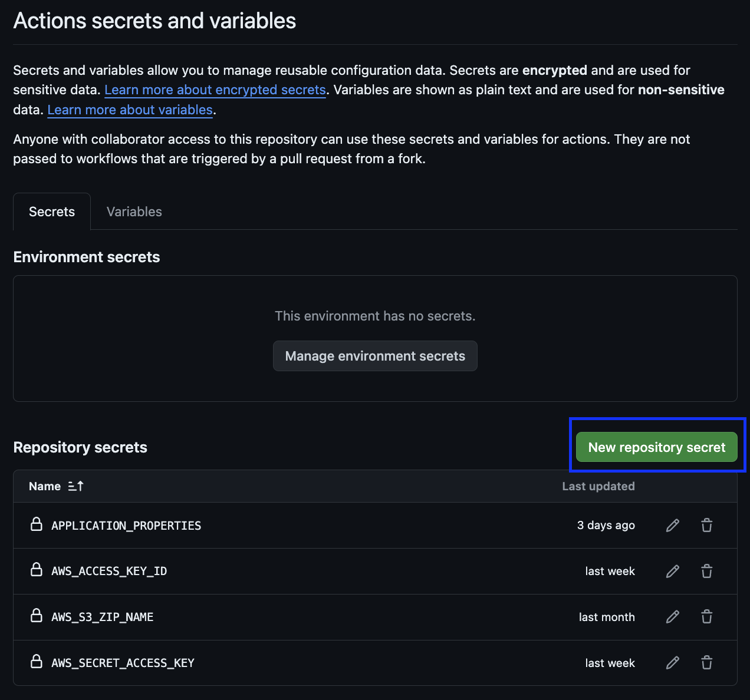Switch to the Variables tab
The image size is (750, 700).
pos(134,212)
